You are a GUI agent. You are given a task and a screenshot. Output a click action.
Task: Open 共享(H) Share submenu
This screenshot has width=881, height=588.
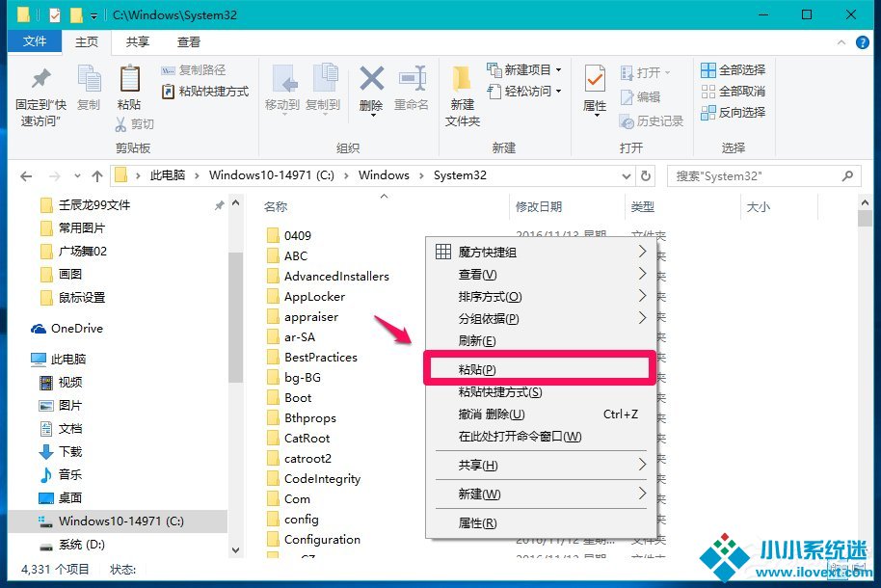click(541, 466)
